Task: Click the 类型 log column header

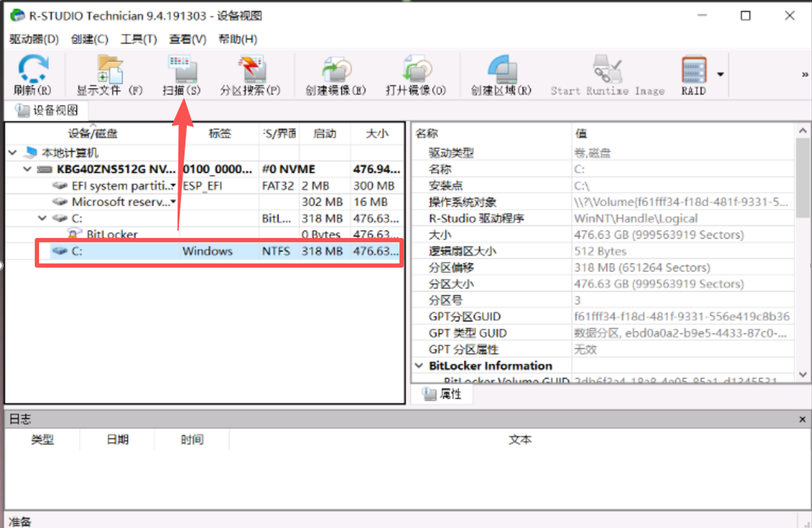Action: pos(42,440)
